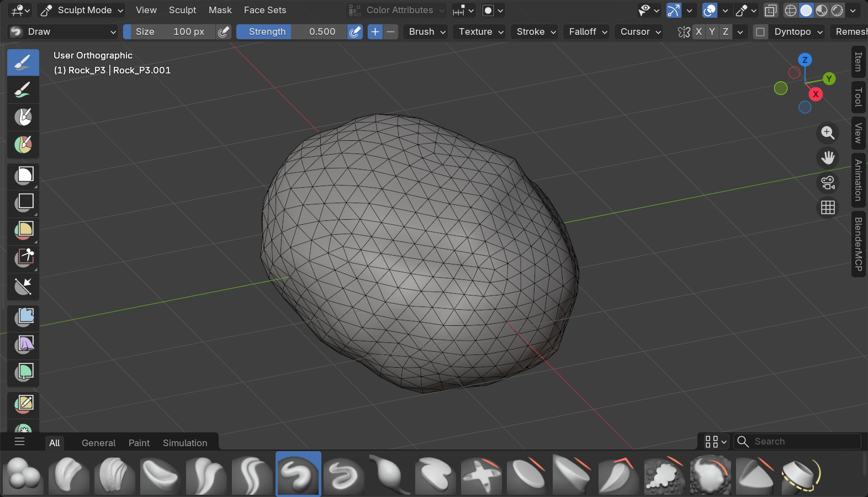Open the View menu
The image size is (868, 497).
[146, 10]
